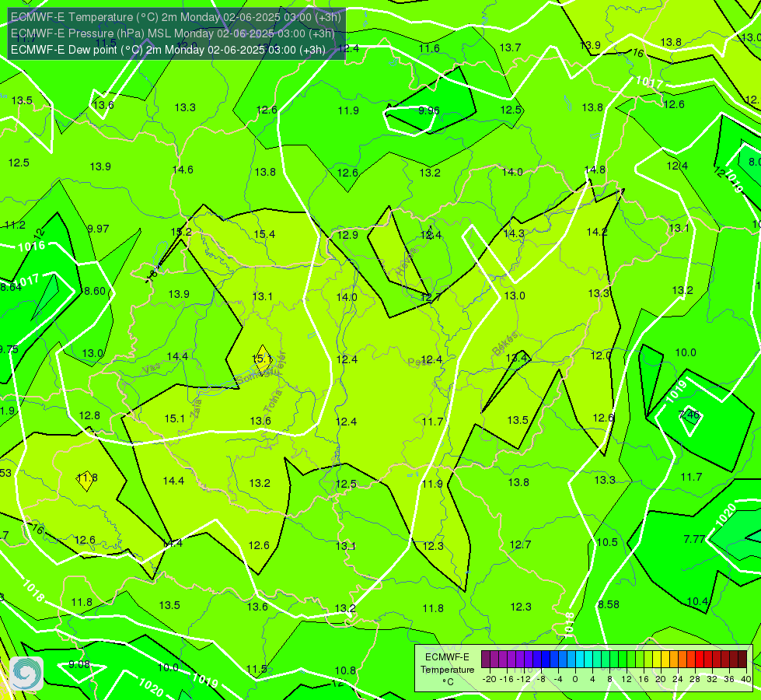Select the ECMWF-E Temperature 2m layer title
Image resolution: width=761 pixels, height=700 pixels.
point(176,17)
